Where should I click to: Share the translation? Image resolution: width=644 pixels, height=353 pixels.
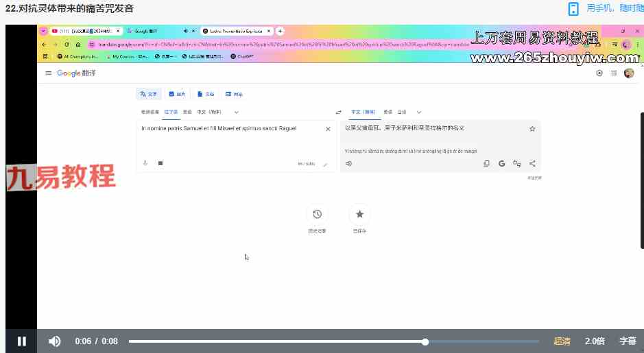click(x=532, y=163)
